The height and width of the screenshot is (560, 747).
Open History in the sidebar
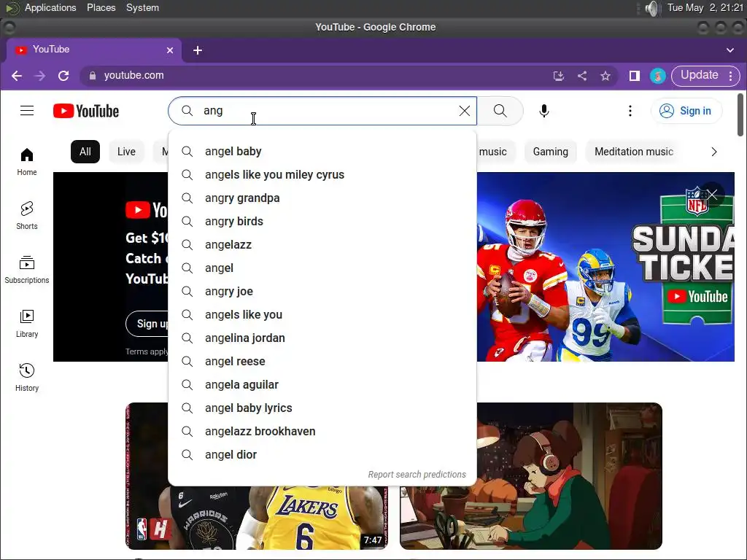click(x=27, y=378)
